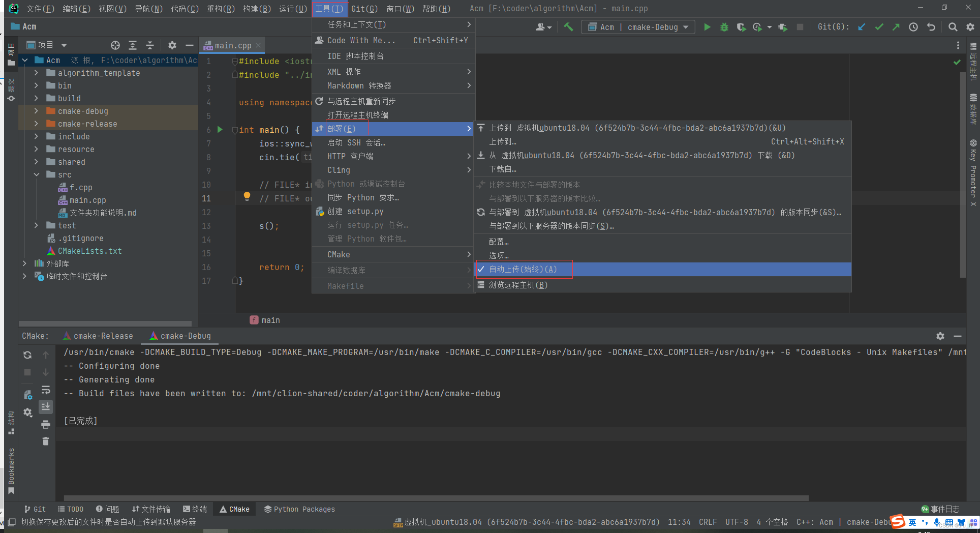The height and width of the screenshot is (533, 980).
Task: Click CRLF line separator in status bar
Action: (x=708, y=522)
